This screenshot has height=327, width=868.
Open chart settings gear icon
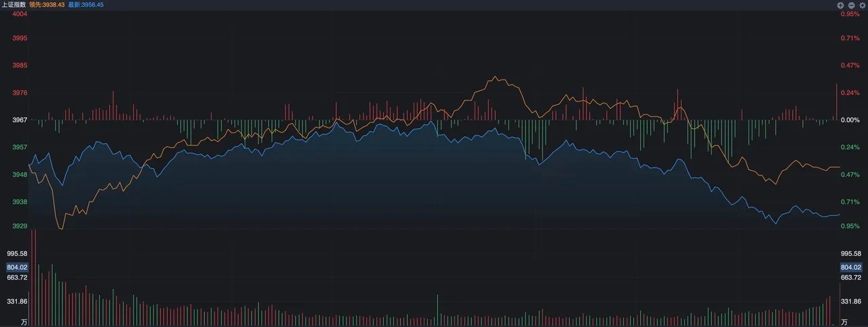click(862, 5)
